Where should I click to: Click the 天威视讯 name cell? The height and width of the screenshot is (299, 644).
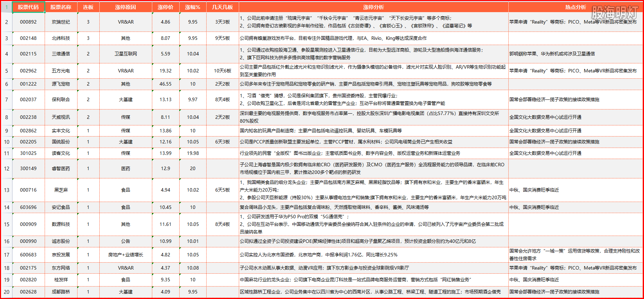click(61, 117)
